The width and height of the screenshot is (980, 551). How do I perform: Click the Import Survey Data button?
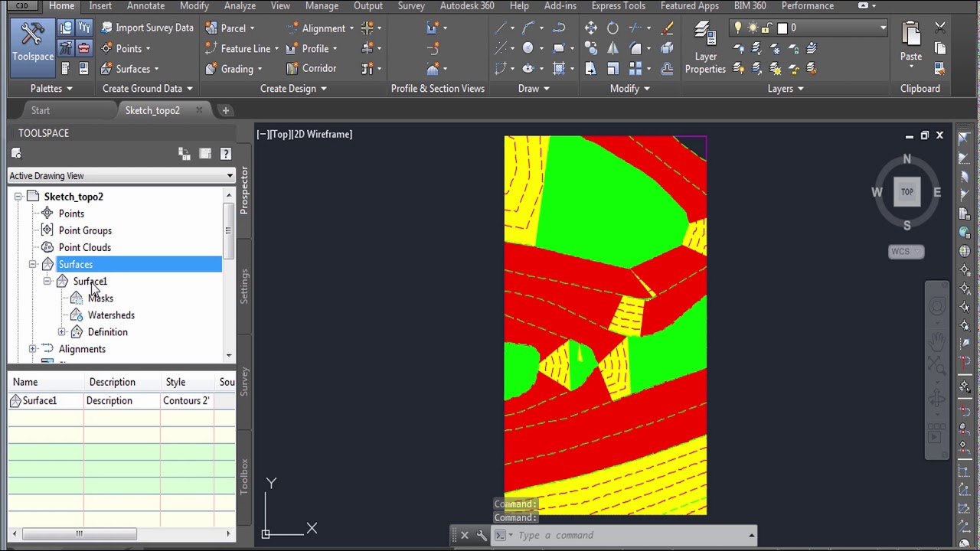coord(147,28)
